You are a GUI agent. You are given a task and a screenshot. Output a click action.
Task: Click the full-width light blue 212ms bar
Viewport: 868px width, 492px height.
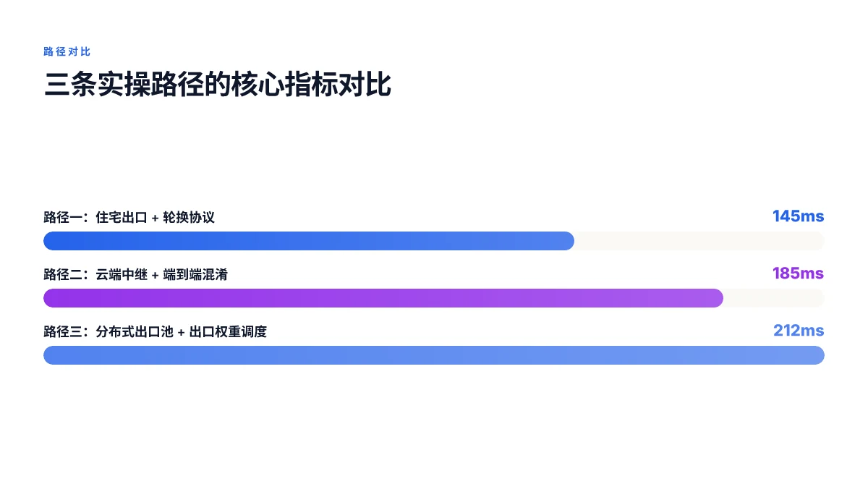tap(434, 355)
